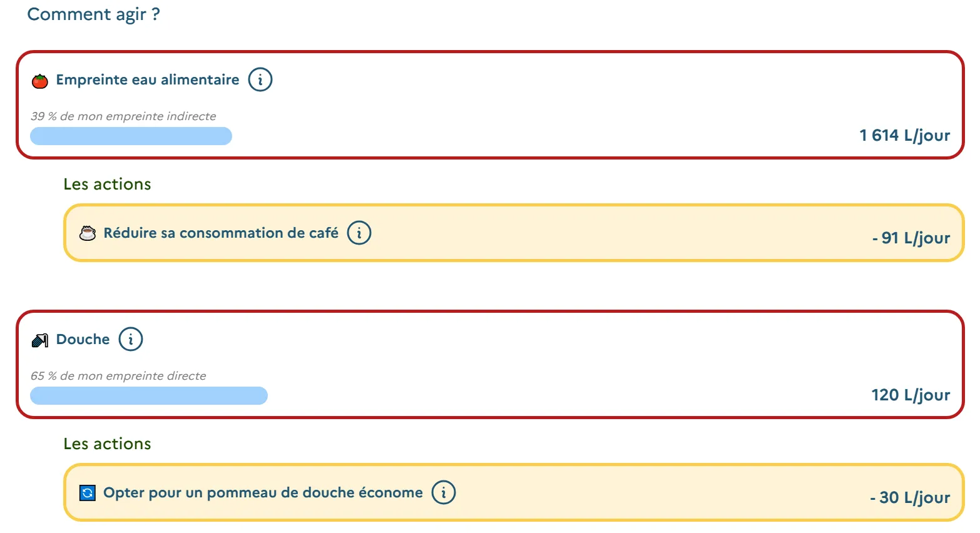Choose the Réduire sa consommation de café action

point(221,233)
